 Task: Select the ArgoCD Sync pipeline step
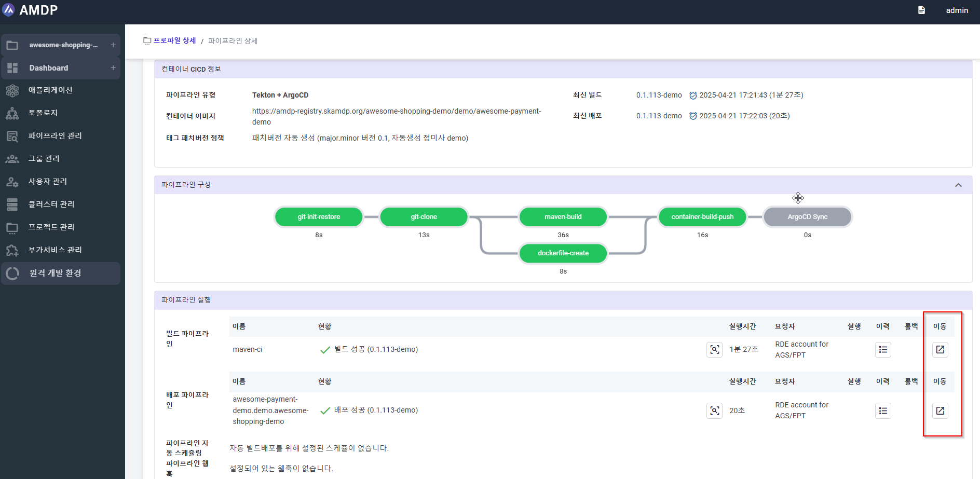[x=808, y=217]
